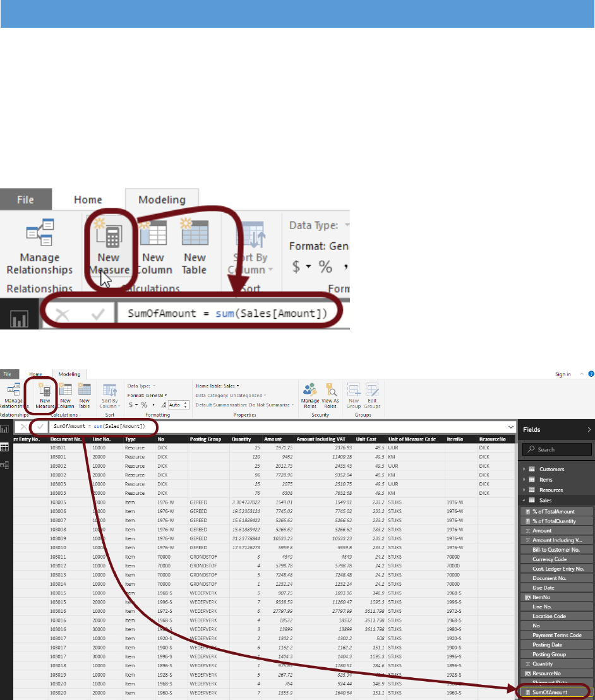Click the New Group icon
This screenshot has height=700, width=595.
pos(354,396)
